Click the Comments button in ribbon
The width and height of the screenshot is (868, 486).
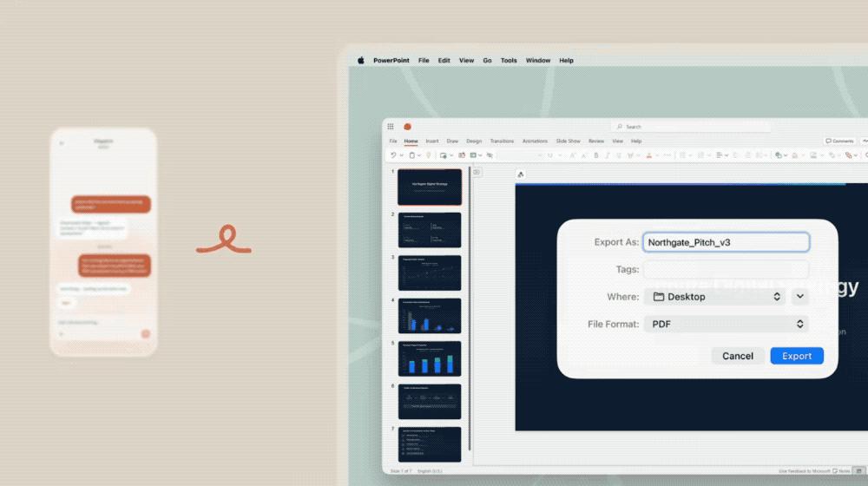[839, 141]
